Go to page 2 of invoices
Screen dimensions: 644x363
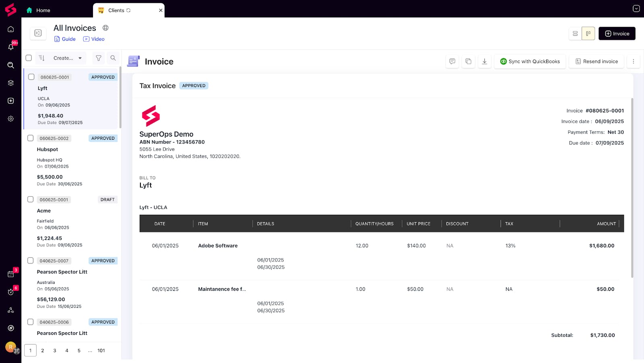pyautogui.click(x=43, y=351)
